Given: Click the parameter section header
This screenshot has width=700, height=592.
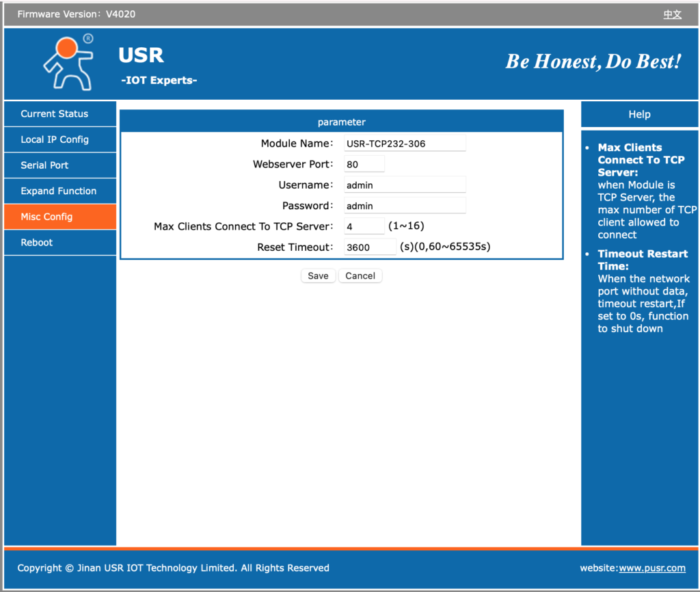Looking at the screenshot, I should pos(342,122).
